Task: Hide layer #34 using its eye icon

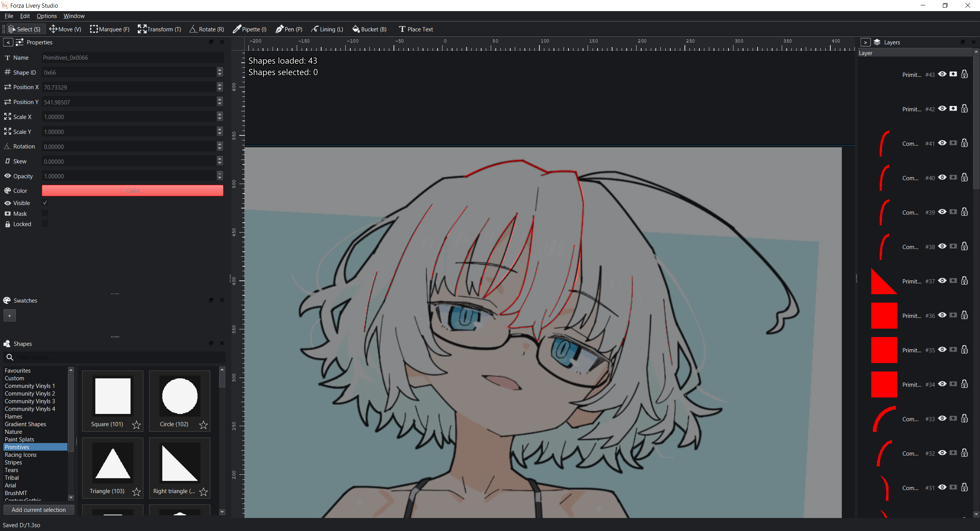Action: tap(942, 384)
